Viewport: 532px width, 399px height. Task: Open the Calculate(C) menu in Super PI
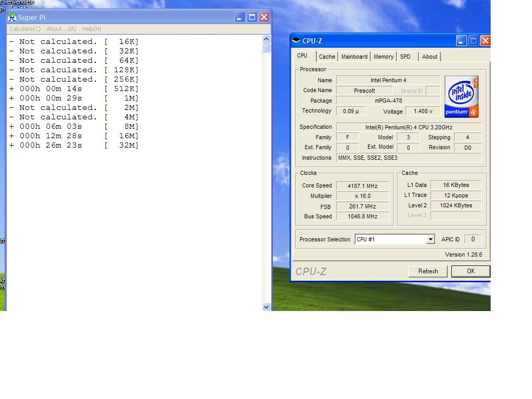tap(25, 29)
